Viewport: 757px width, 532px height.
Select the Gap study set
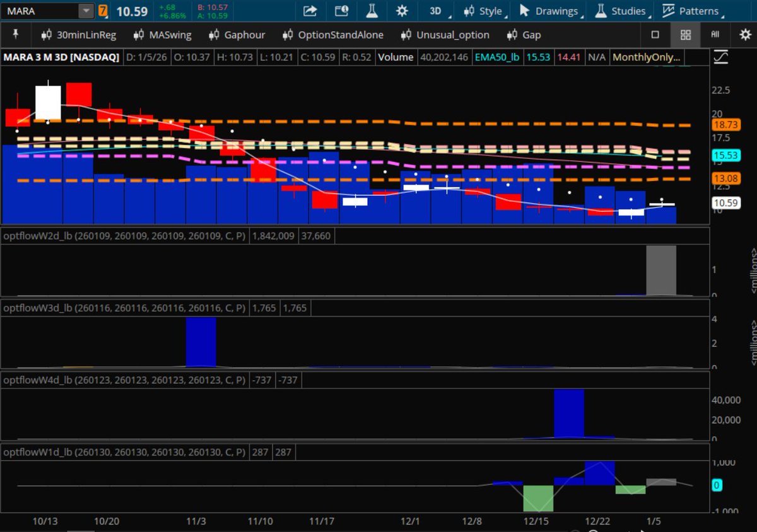point(524,35)
